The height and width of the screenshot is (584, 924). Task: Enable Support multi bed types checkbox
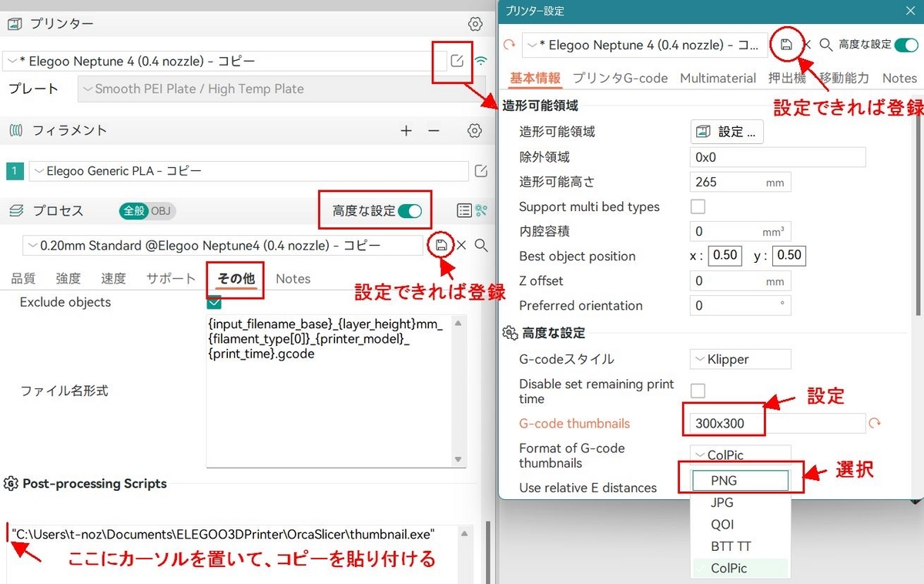[698, 206]
